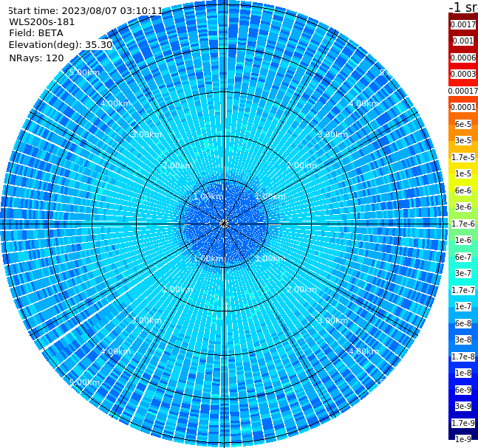Select the WLS200s-181 instrument label

coord(42,22)
